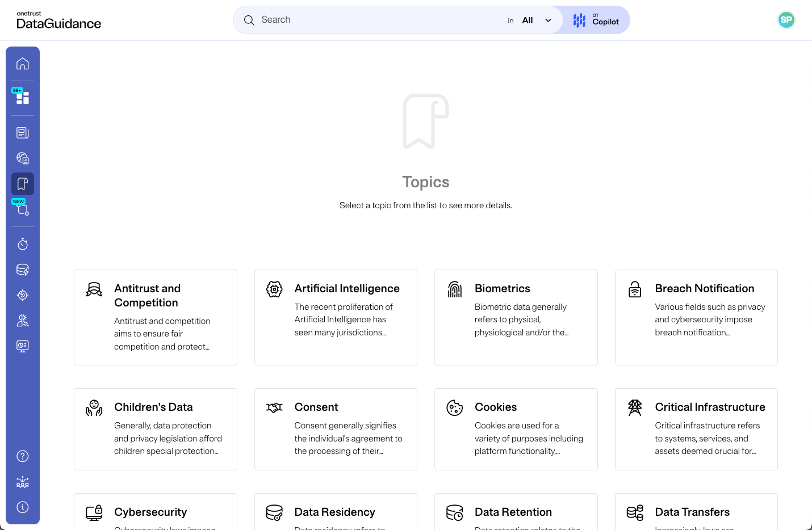Open the monitor icon at sidebar bottom section
This screenshot has width=812, height=530.
pyautogui.click(x=22, y=346)
